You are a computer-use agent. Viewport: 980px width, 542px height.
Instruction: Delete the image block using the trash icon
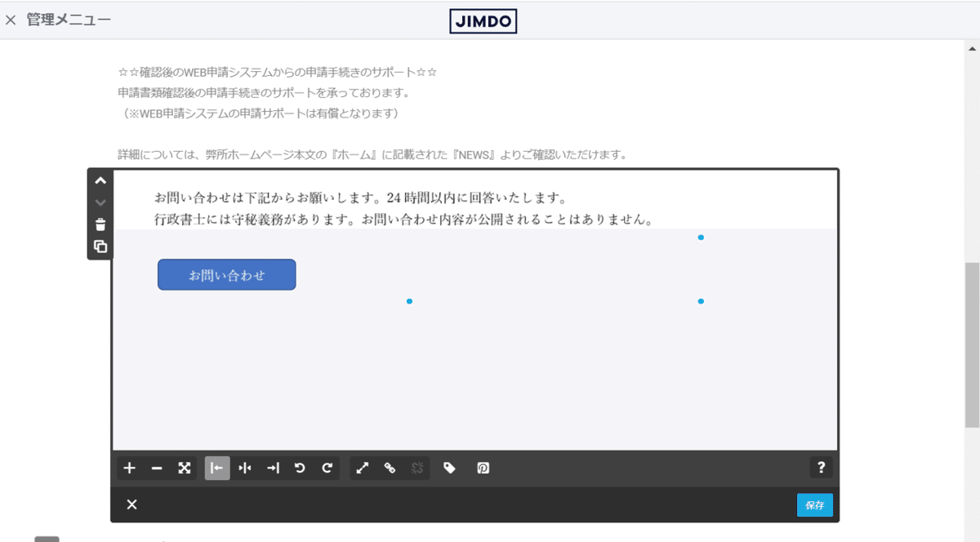(100, 224)
